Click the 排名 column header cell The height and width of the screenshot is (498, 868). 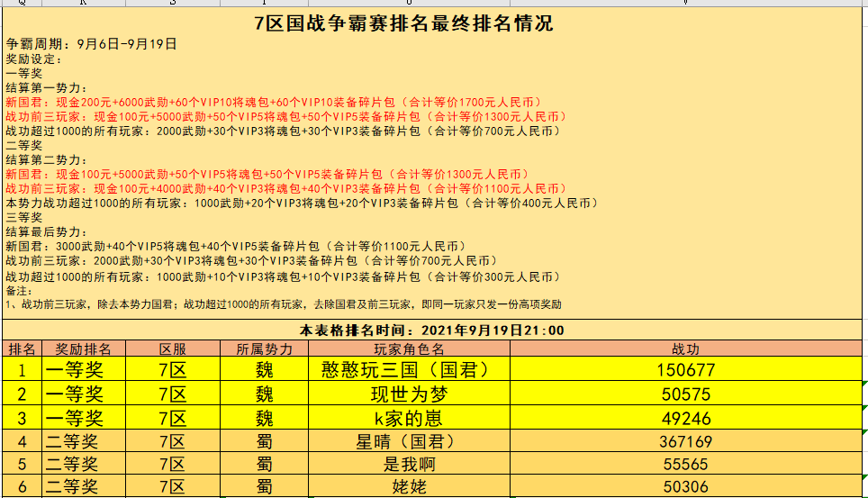point(22,349)
